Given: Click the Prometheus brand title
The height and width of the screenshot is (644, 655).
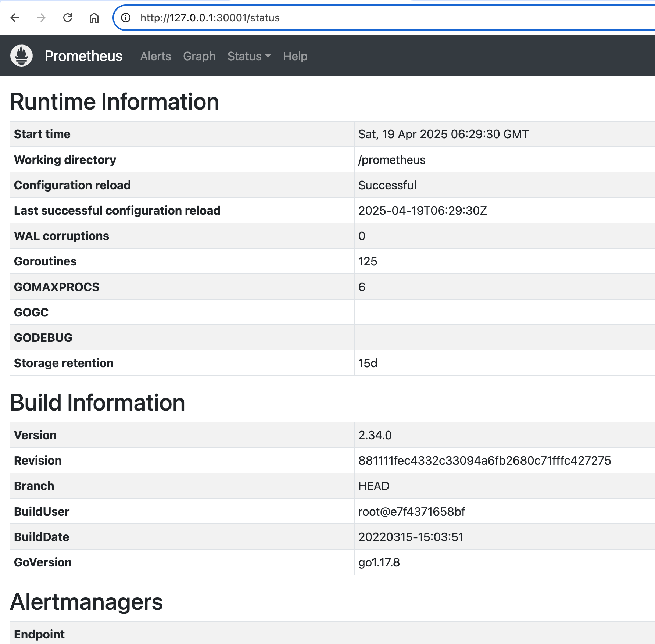Looking at the screenshot, I should (x=83, y=56).
